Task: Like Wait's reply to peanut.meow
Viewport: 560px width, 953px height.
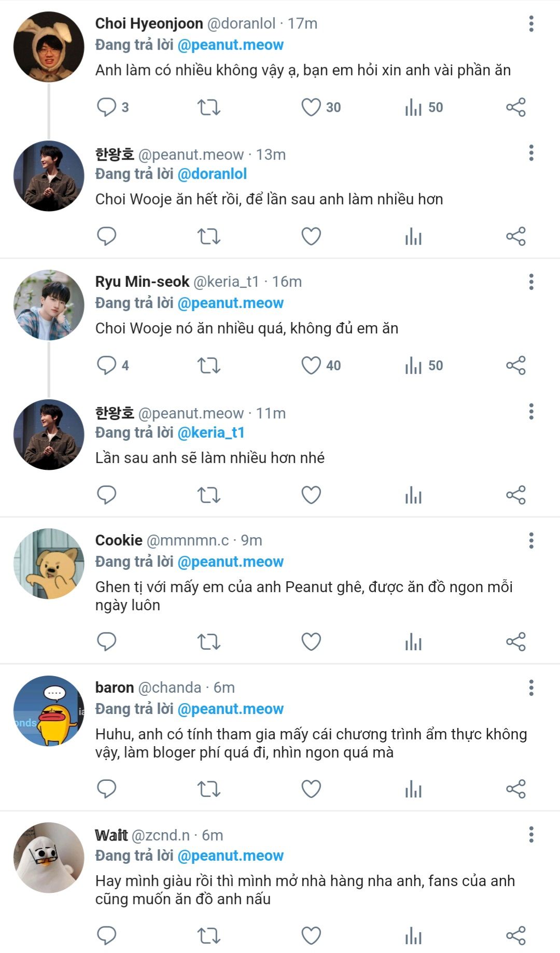Action: pyautogui.click(x=311, y=935)
